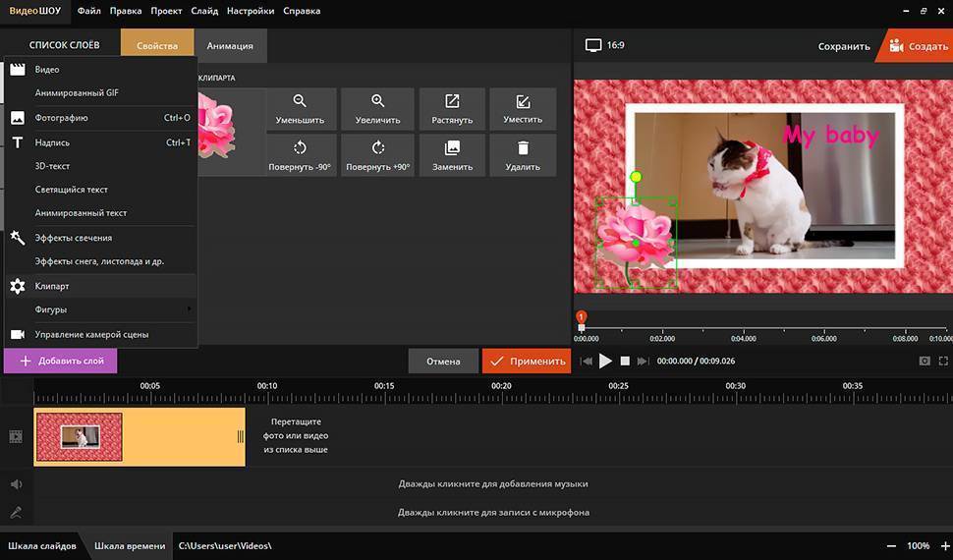Click the Заменить replace image icon

[x=452, y=154]
